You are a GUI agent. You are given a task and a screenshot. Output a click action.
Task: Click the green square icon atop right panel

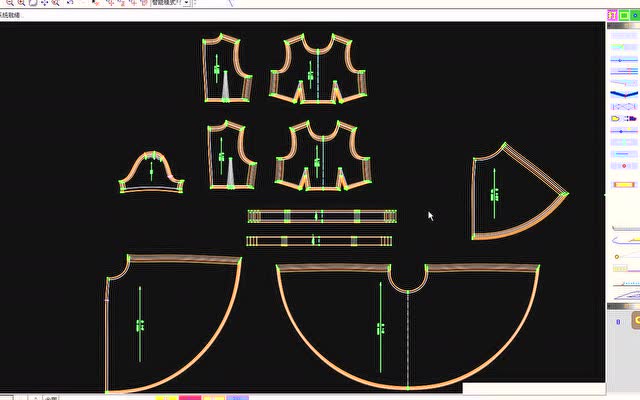[624, 14]
